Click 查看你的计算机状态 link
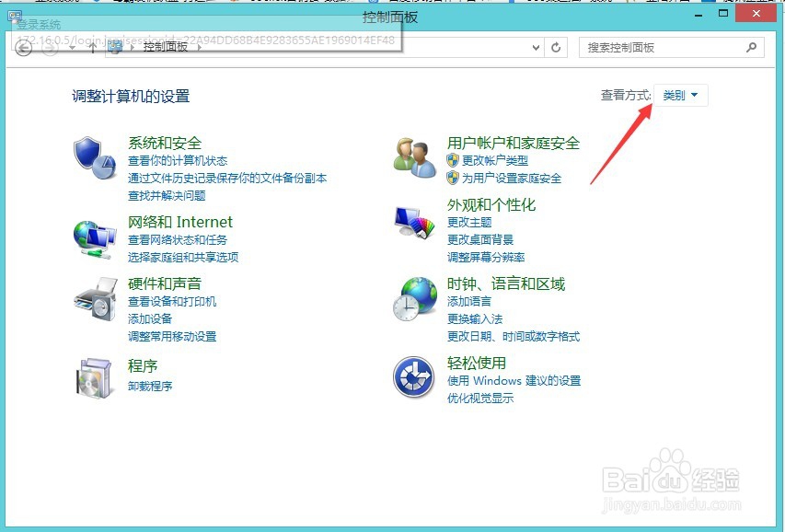The height and width of the screenshot is (532, 785). coord(178,161)
